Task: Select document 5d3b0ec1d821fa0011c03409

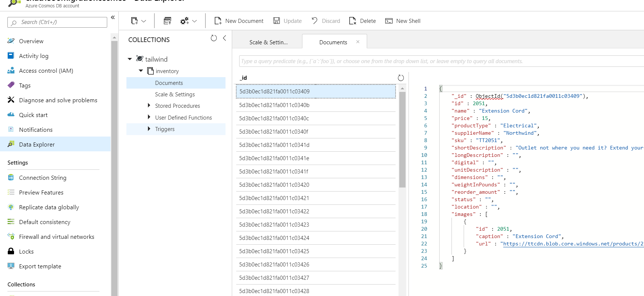Action: 316,91
